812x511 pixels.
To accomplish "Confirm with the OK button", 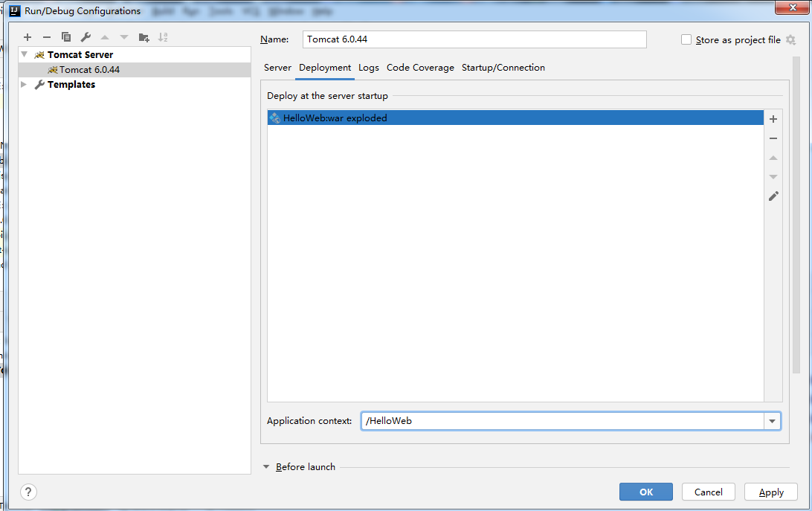I will [645, 492].
